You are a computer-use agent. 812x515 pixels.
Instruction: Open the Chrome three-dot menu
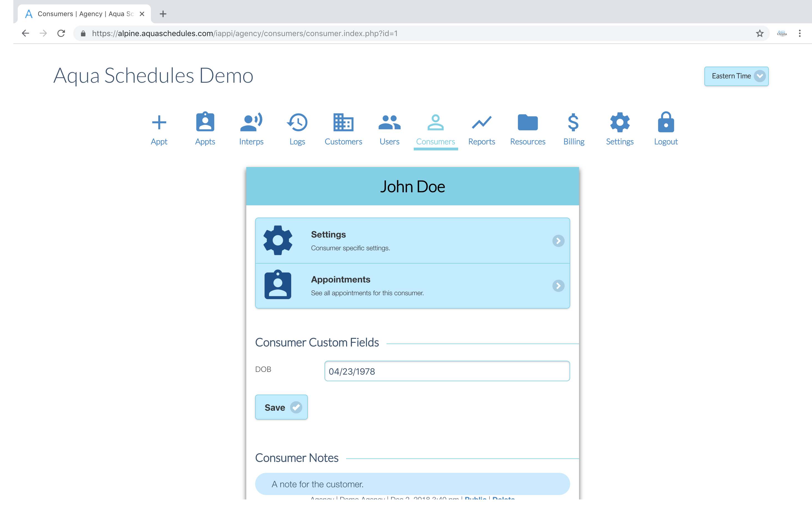pos(800,33)
